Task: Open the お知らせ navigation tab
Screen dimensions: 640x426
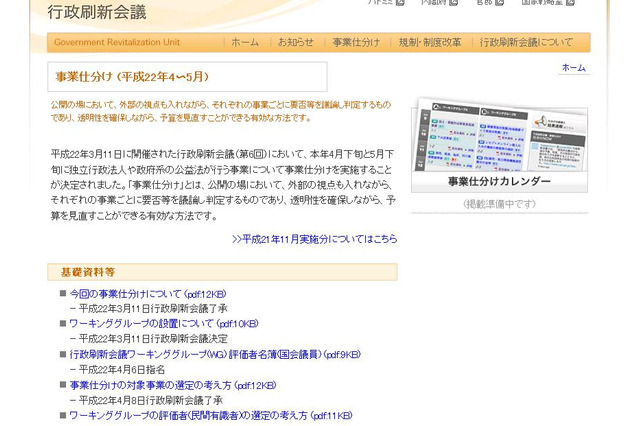Action: 295,43
